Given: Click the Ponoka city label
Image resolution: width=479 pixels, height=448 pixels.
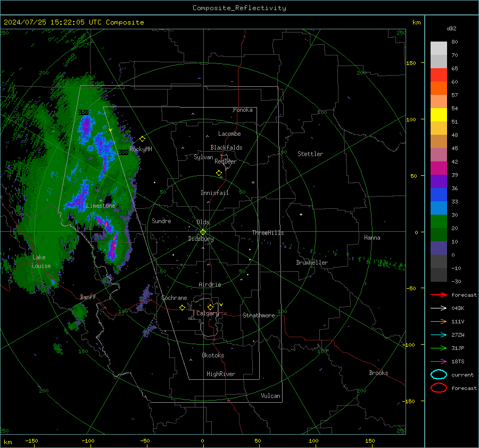Looking at the screenshot, I should point(243,110).
